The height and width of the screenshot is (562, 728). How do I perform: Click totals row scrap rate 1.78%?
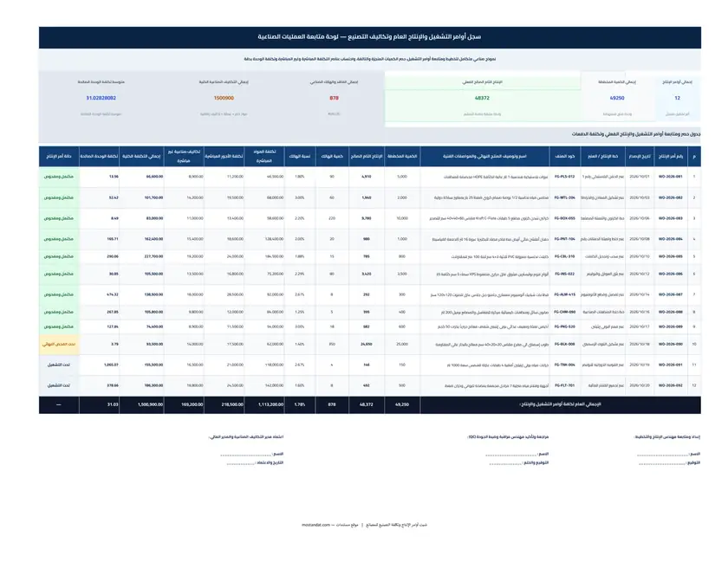300,404
